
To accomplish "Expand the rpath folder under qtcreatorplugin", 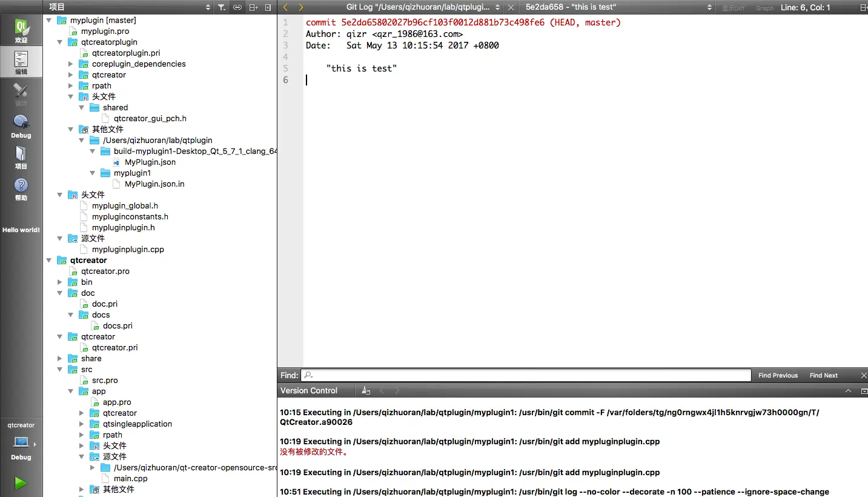I will (x=71, y=85).
